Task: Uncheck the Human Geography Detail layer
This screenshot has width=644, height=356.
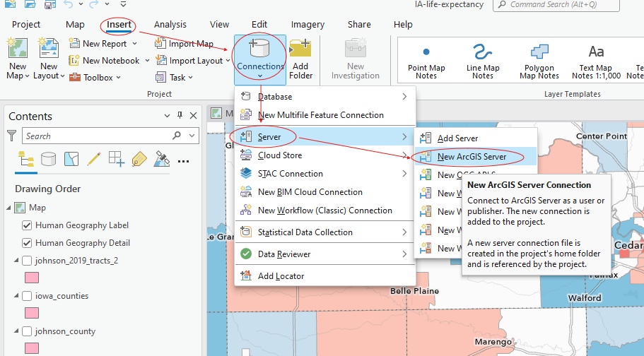Action: pyautogui.click(x=27, y=243)
